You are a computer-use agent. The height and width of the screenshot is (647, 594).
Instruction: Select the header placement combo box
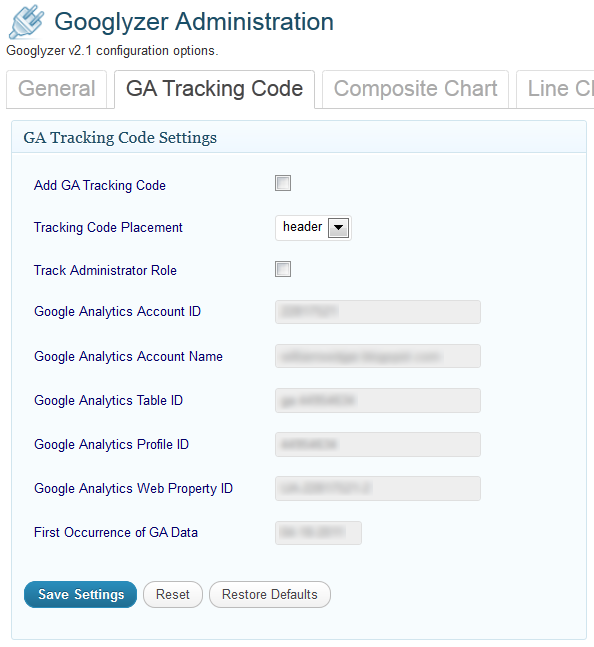pyautogui.click(x=313, y=227)
